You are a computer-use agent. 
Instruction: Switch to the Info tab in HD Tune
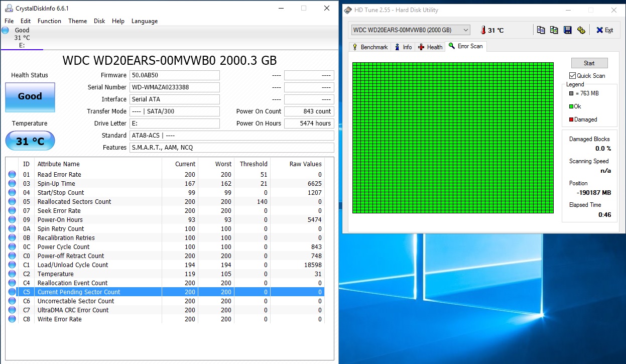click(x=403, y=47)
